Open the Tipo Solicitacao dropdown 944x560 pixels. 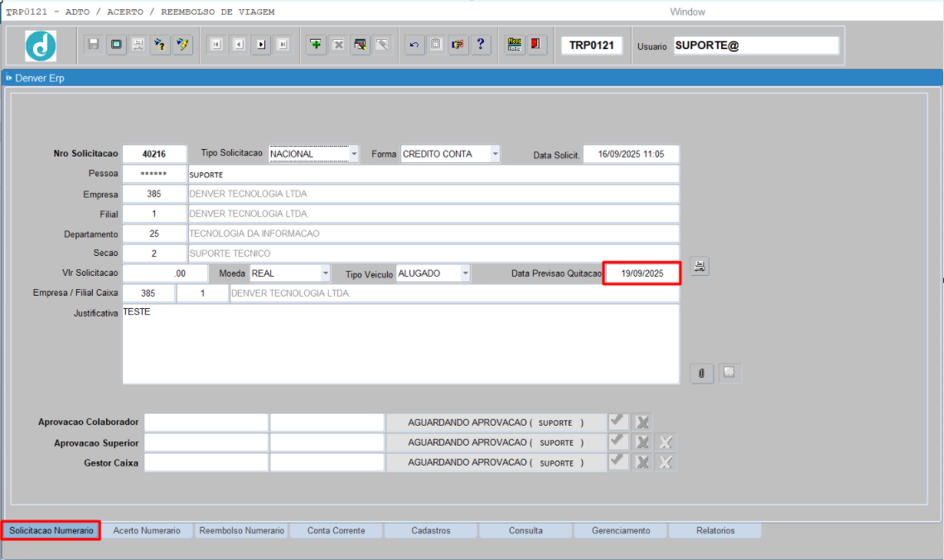pyautogui.click(x=354, y=154)
